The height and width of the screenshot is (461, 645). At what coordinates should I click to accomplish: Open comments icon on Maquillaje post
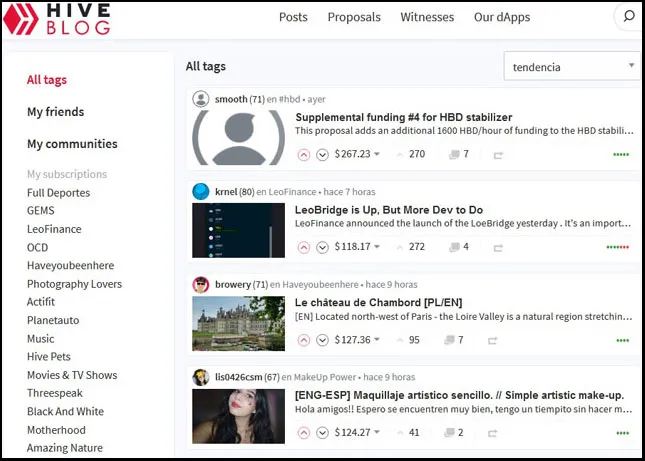click(x=450, y=432)
